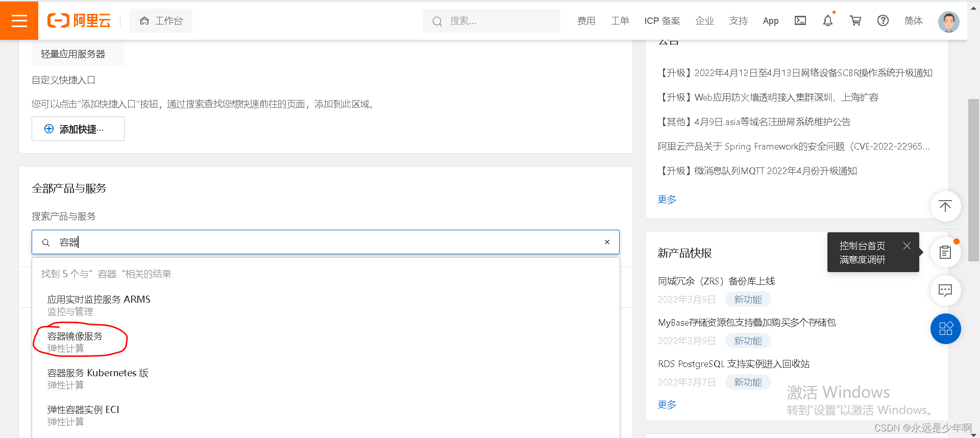Click the back-to-top arrow button
Viewport: 980px width, 438px height.
(x=945, y=206)
